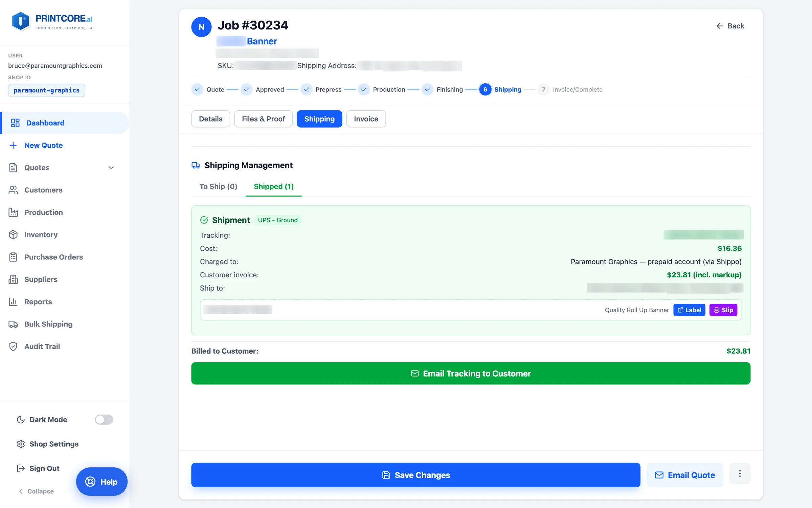Click Email Tracking to Customer
Image resolution: width=812 pixels, height=508 pixels.
471,374
